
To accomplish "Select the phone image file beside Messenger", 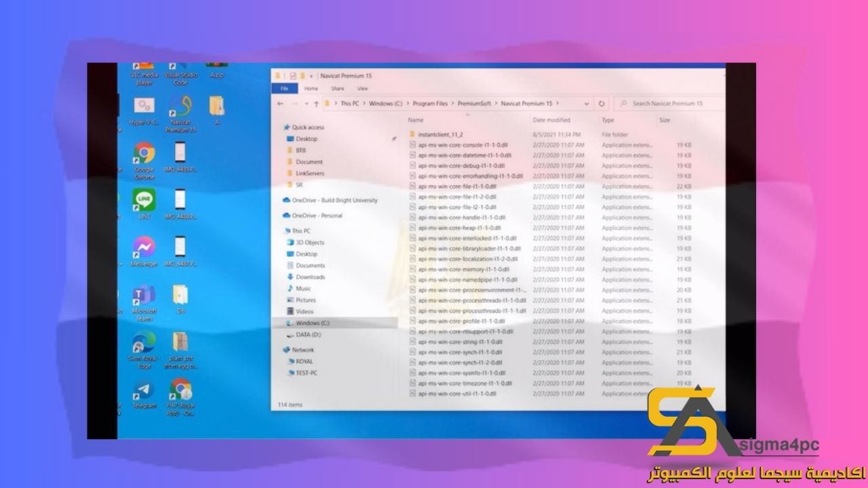I will pos(180,251).
